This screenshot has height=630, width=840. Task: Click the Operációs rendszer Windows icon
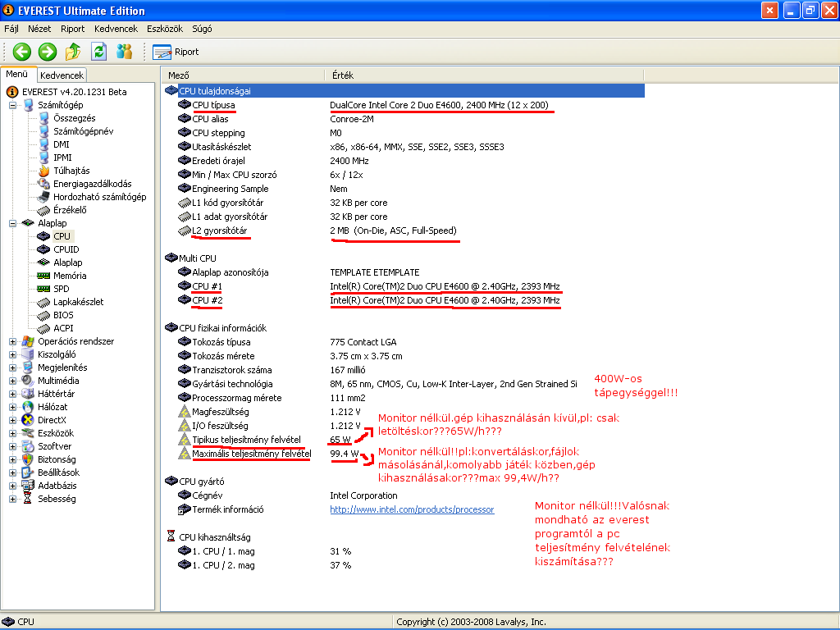[x=28, y=341]
